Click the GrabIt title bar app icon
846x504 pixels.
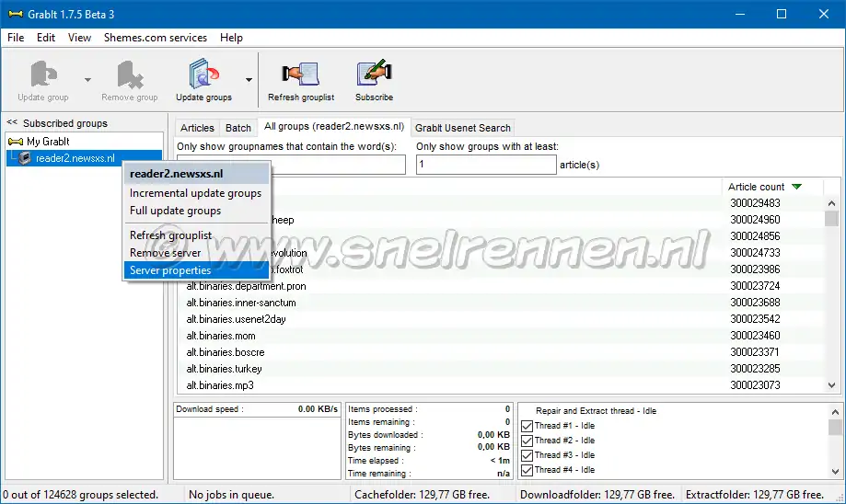pyautogui.click(x=16, y=14)
